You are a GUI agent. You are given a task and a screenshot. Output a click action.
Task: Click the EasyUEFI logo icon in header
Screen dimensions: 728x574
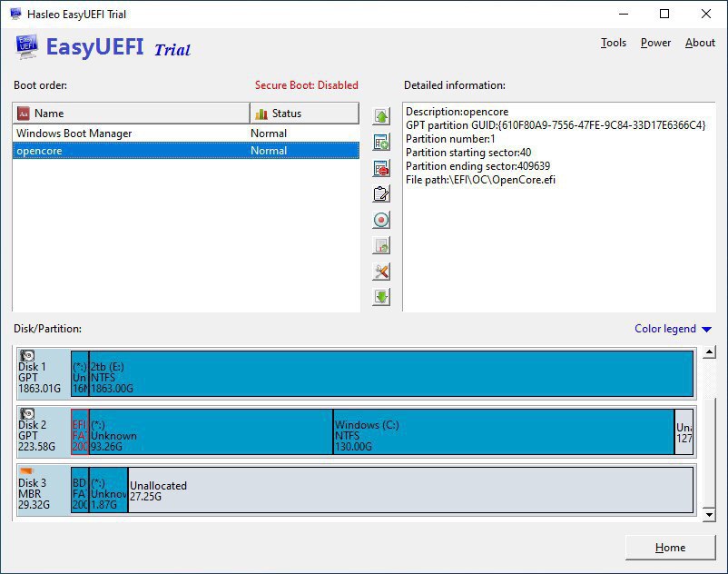(26, 46)
